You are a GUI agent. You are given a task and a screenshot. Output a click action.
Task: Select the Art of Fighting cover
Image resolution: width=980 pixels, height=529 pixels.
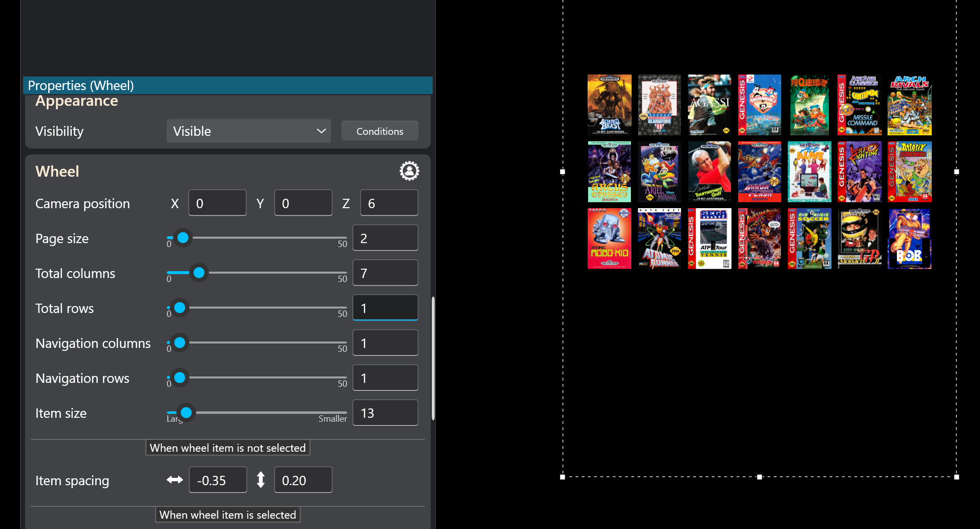[859, 172]
